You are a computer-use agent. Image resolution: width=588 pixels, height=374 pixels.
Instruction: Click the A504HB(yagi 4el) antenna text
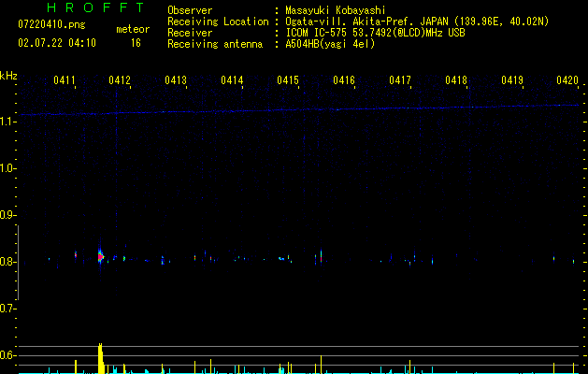tap(330, 44)
